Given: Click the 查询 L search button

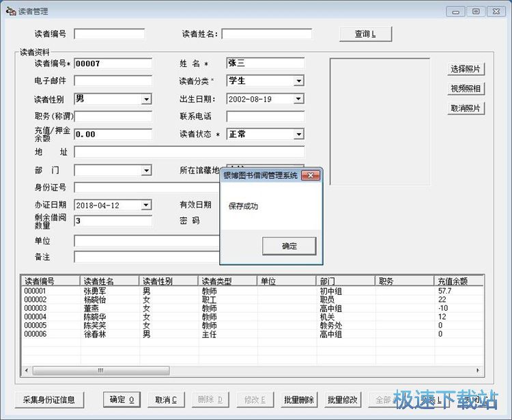Looking at the screenshot, I should (x=365, y=34).
